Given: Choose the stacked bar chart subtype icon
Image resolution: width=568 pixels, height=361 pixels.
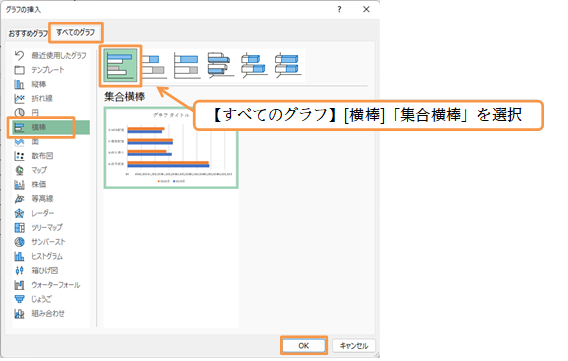Looking at the screenshot, I should [x=154, y=66].
